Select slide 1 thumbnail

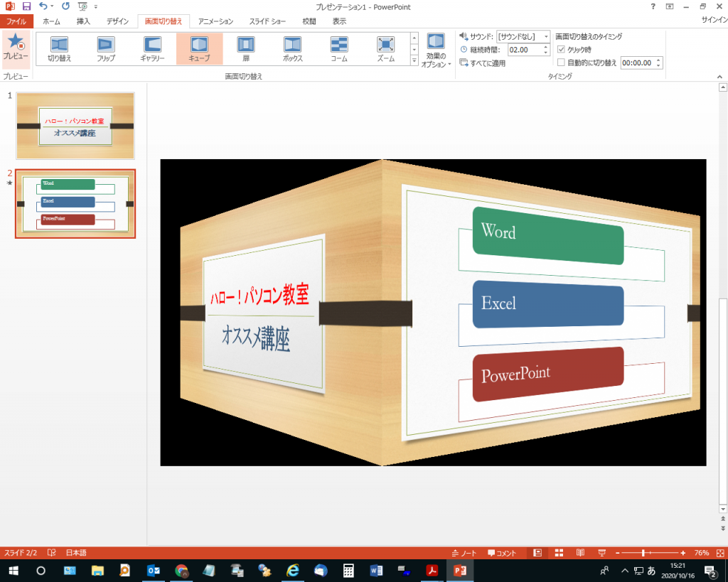(x=75, y=126)
